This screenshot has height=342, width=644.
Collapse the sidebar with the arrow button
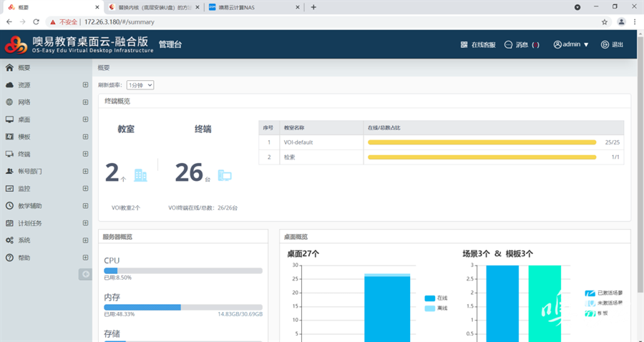tap(86, 274)
